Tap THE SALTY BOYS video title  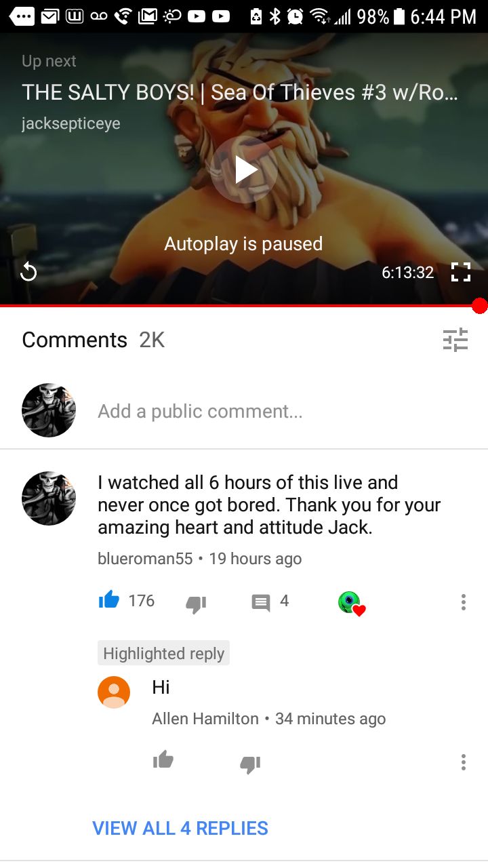pyautogui.click(x=240, y=92)
